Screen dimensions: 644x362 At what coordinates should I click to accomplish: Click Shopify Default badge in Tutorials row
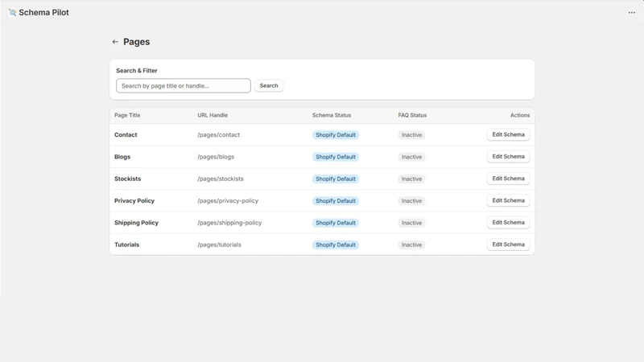(x=336, y=245)
